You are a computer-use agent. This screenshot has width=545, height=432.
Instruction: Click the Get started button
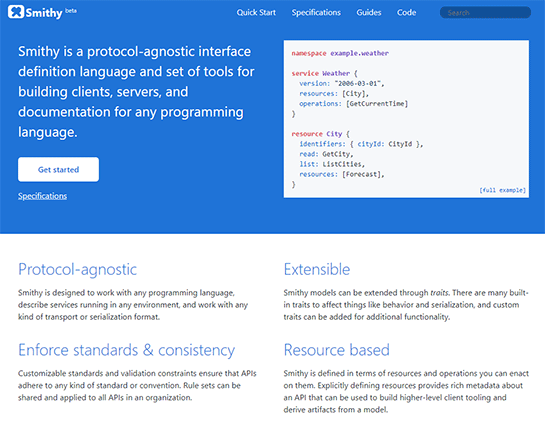point(58,169)
